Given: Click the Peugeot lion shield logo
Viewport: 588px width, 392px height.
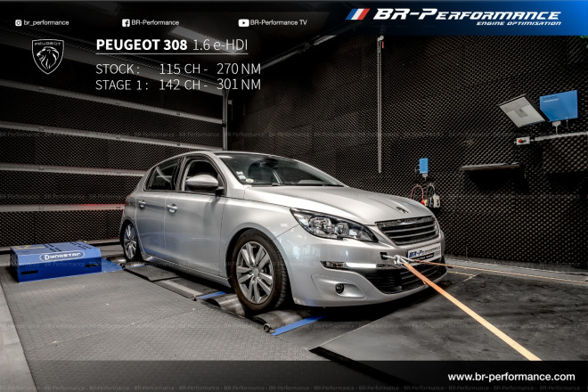Looking at the screenshot, I should pyautogui.click(x=48, y=56).
